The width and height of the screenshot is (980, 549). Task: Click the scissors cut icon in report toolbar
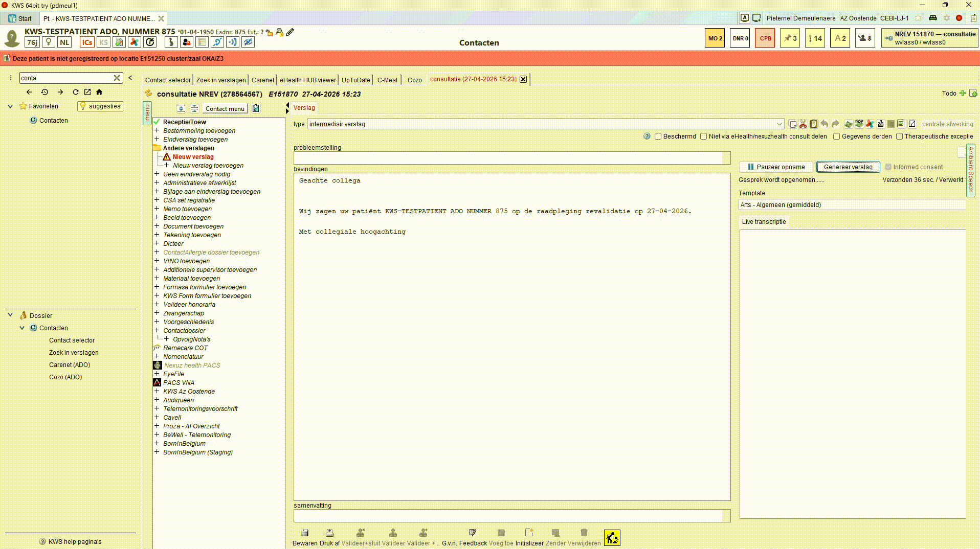click(x=803, y=124)
